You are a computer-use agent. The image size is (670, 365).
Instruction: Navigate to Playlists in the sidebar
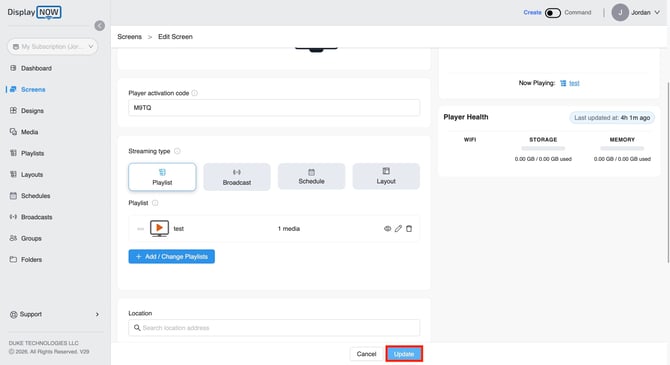coord(32,153)
